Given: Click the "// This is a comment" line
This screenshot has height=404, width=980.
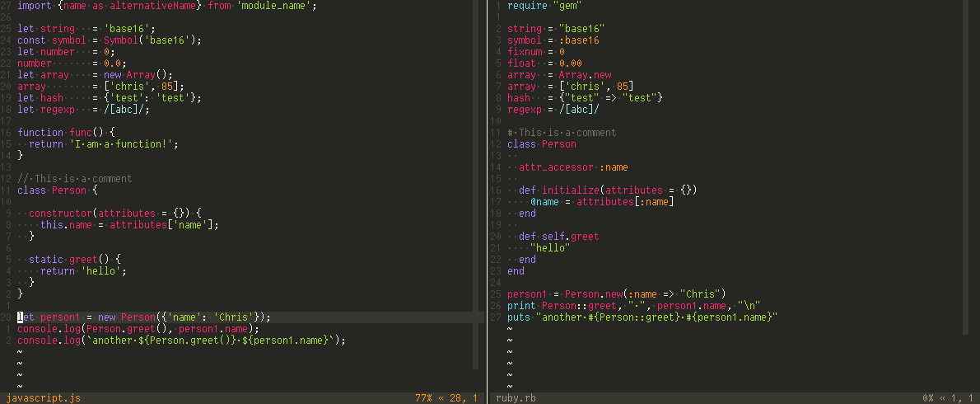Looking at the screenshot, I should (74, 179).
